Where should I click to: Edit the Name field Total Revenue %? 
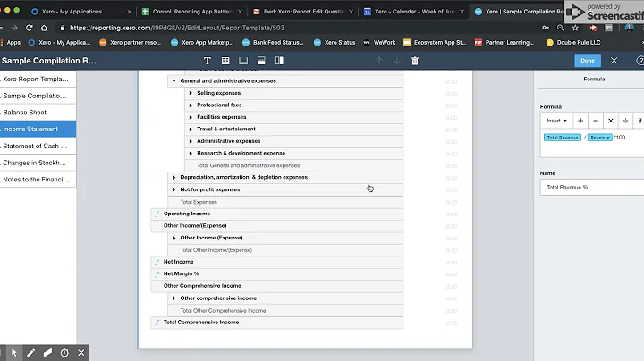(x=592, y=187)
